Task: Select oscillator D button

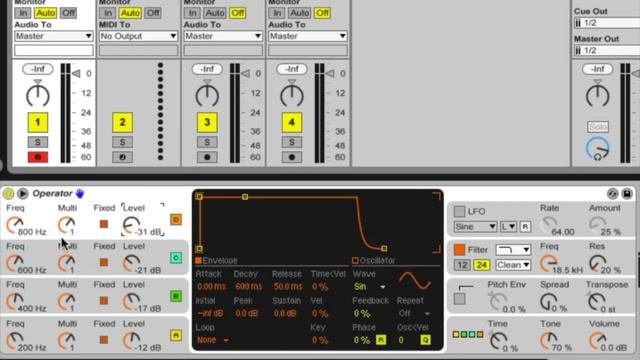Action: tap(176, 220)
